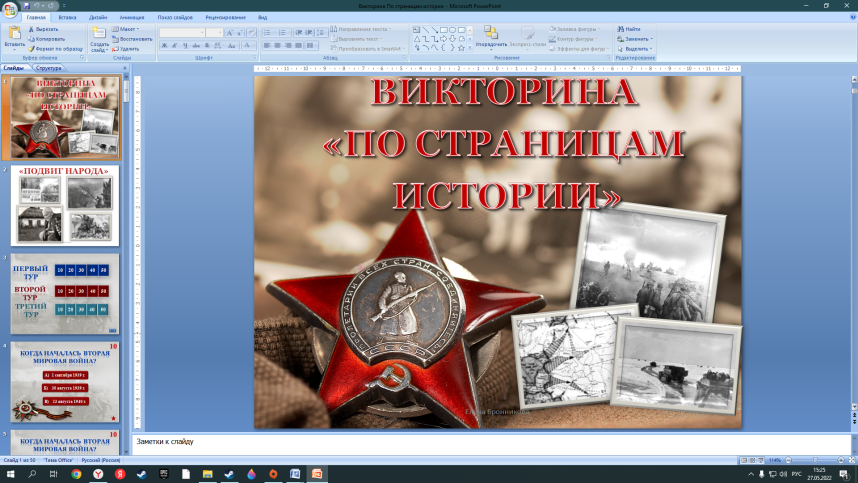
Task: Open the Animation (Анимация) ribbon tab
Action: pos(132,18)
